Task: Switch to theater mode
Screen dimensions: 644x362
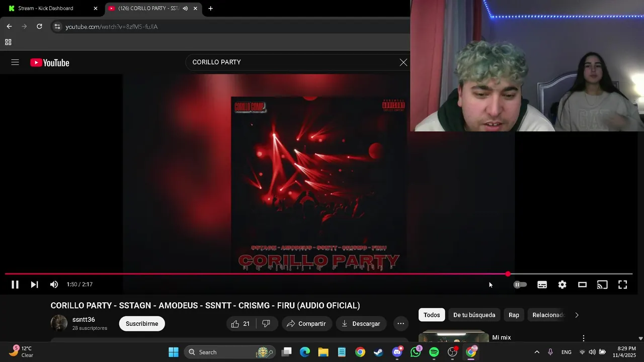Action: (x=582, y=285)
